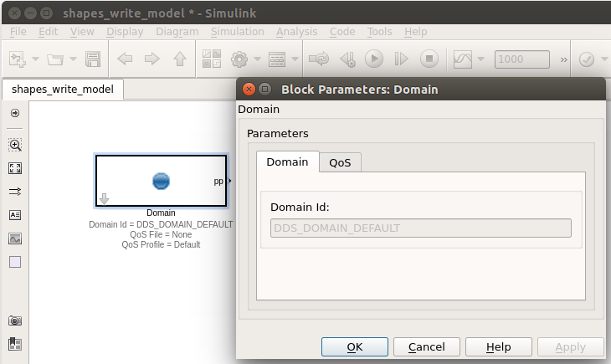The image size is (611, 364).
Task: Select the shapes_write_model canvas tab
Action: point(63,90)
